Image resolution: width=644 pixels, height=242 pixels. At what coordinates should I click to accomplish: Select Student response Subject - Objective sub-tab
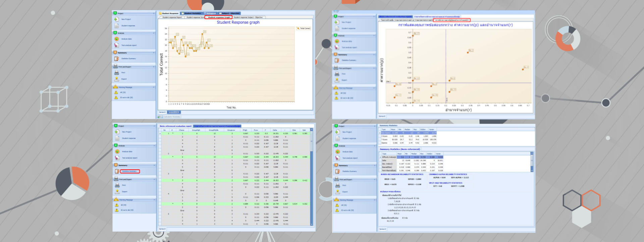[x=248, y=17]
